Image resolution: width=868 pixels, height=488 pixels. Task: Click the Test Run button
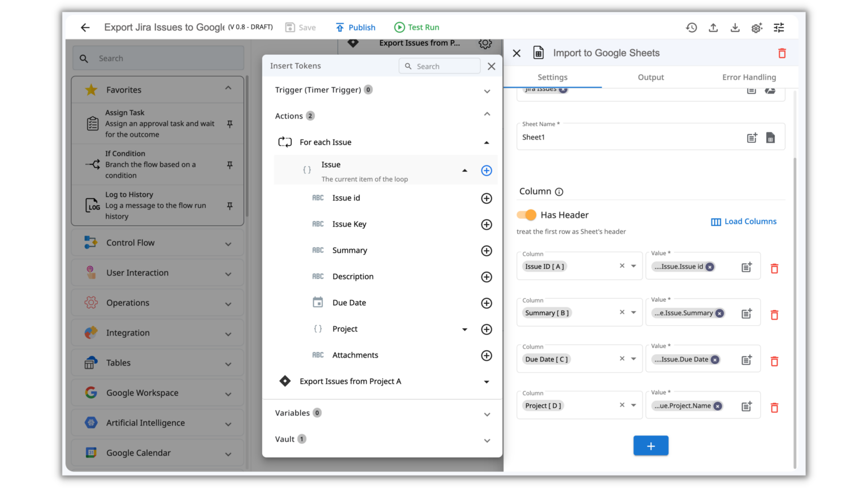416,27
